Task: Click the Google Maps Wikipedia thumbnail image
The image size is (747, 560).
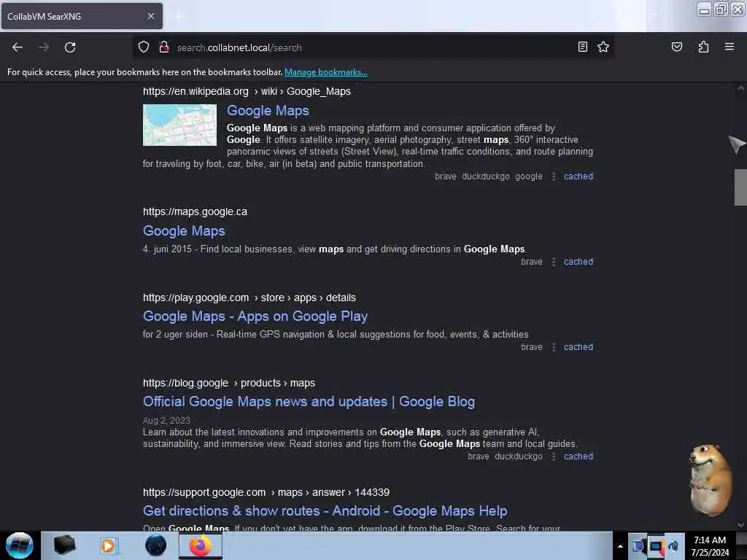Action: 179,125
